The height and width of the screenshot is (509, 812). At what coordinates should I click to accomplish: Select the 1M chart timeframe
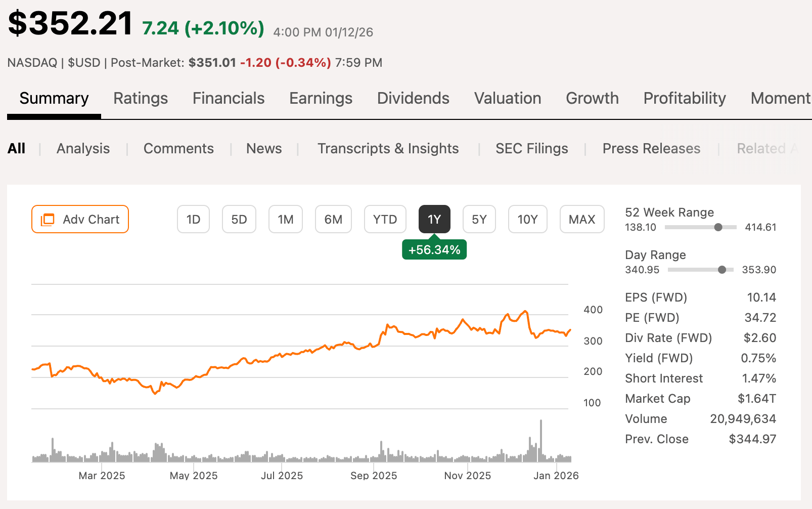click(286, 219)
